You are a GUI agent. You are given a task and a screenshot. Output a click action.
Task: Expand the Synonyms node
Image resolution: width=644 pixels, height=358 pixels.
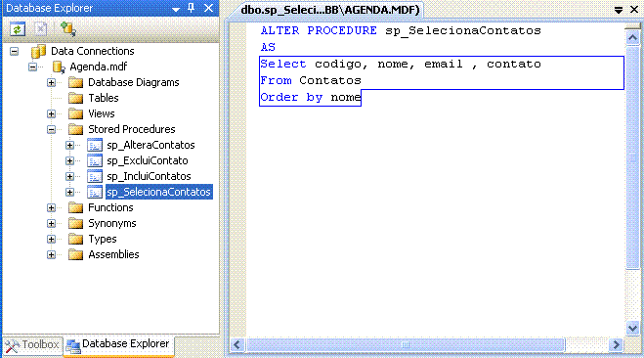(x=52, y=223)
